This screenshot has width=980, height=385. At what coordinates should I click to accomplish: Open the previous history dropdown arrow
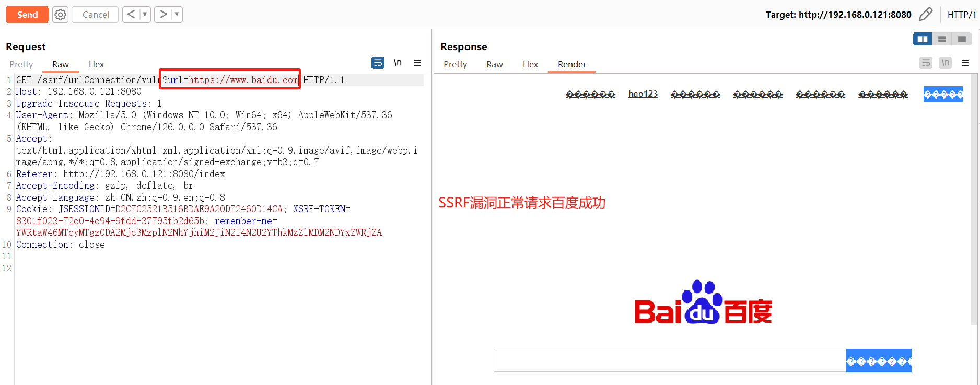(145, 15)
